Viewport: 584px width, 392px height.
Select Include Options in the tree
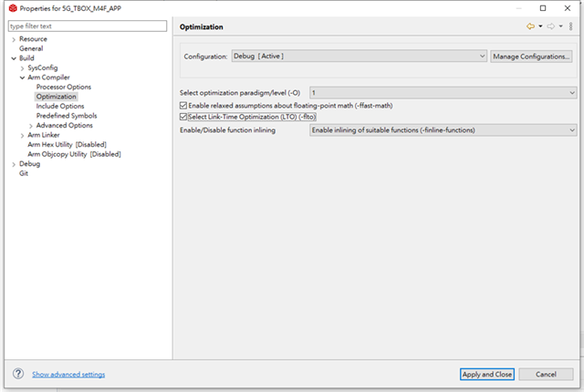pos(60,107)
